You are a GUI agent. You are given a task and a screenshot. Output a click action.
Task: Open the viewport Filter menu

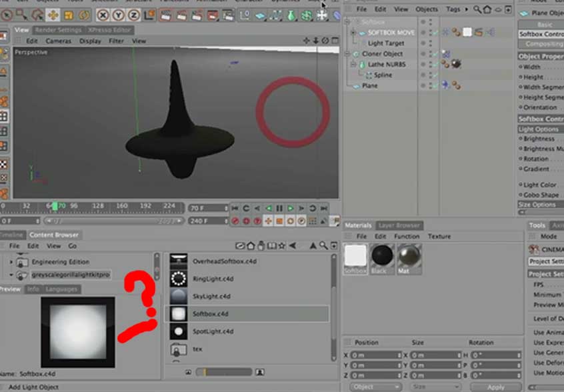(x=116, y=41)
